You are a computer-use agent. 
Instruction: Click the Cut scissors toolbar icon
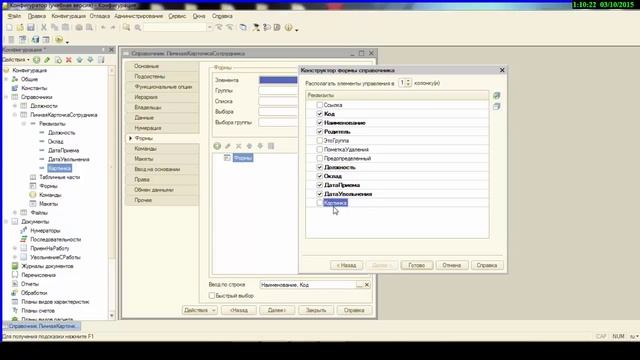(x=44, y=27)
